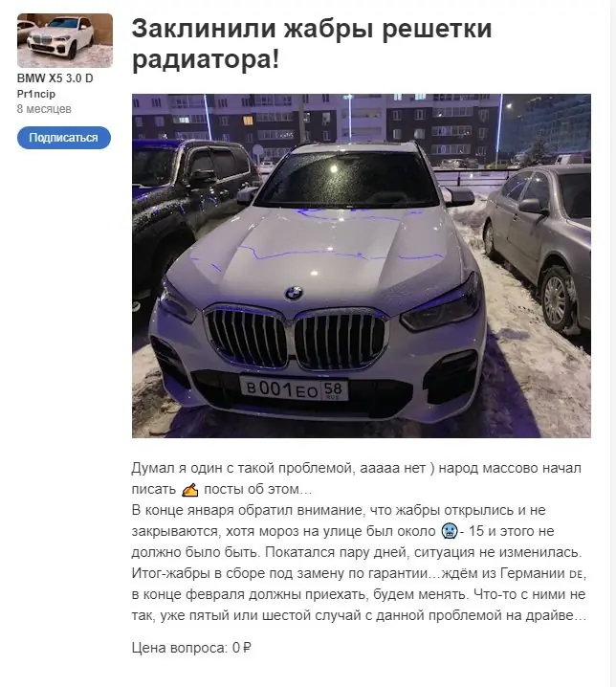Subscribe using the Подписаться button
The width and height of the screenshot is (616, 687).
click(x=64, y=138)
